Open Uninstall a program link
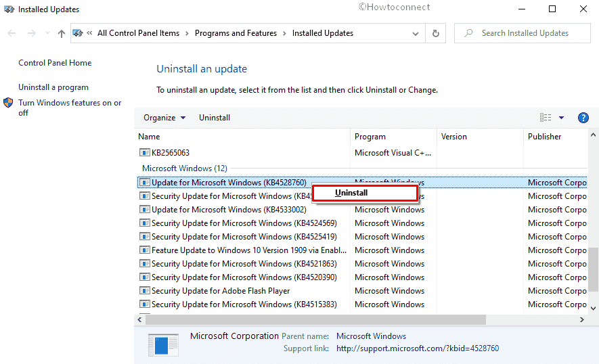 coord(53,87)
